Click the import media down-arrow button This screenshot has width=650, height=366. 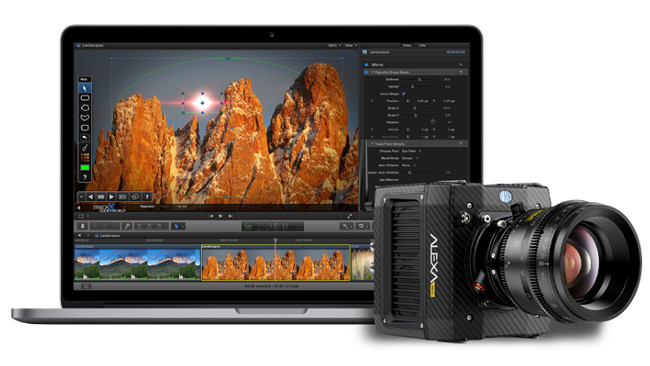(82, 226)
